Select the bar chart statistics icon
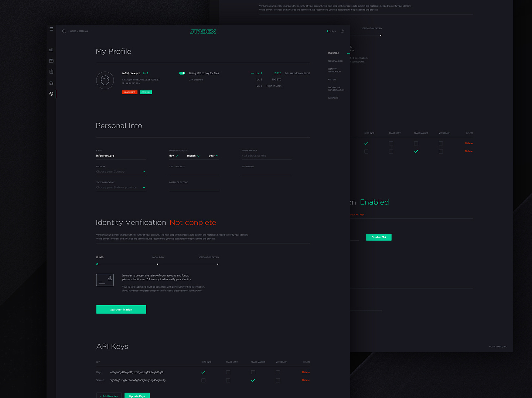The height and width of the screenshot is (398, 532). 51,49
